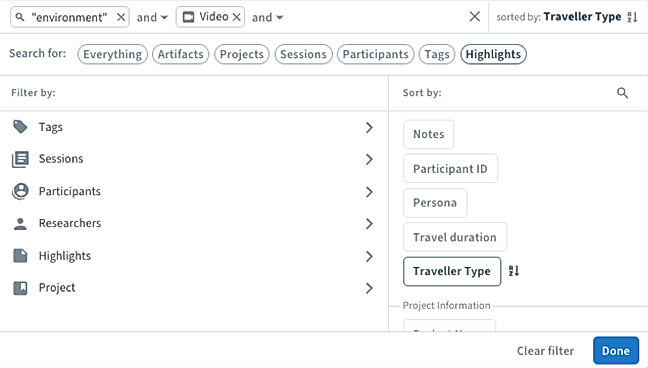Click the Tags filter icon
Screen dimensions: 648x368
click(x=20, y=127)
